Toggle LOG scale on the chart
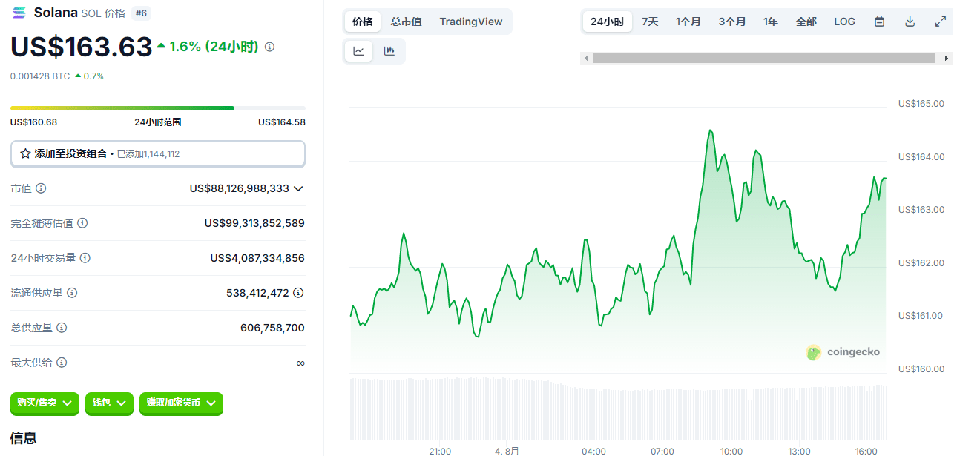The image size is (980, 456). 844,22
